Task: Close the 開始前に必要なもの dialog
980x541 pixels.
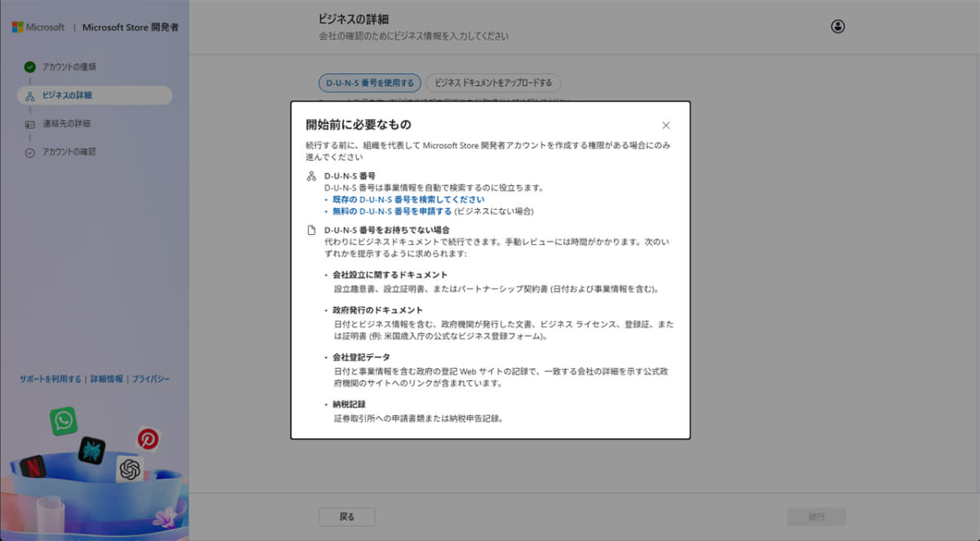Action: point(666,126)
